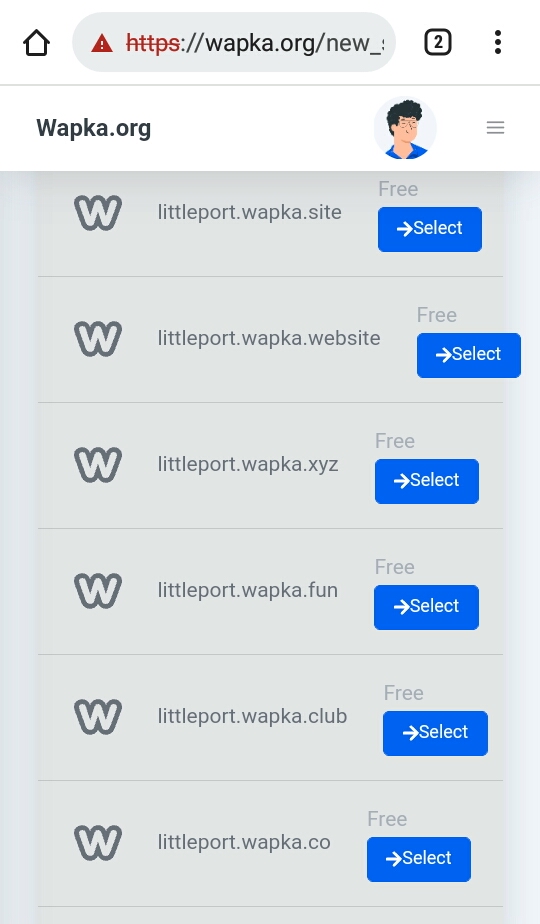Select the littleport.wapka.co domain
This screenshot has width=540, height=924.
coord(419,860)
